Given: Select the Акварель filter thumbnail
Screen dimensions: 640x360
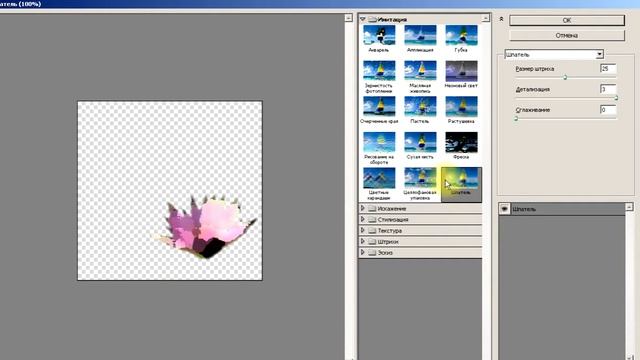Looking at the screenshot, I should 379,36.
